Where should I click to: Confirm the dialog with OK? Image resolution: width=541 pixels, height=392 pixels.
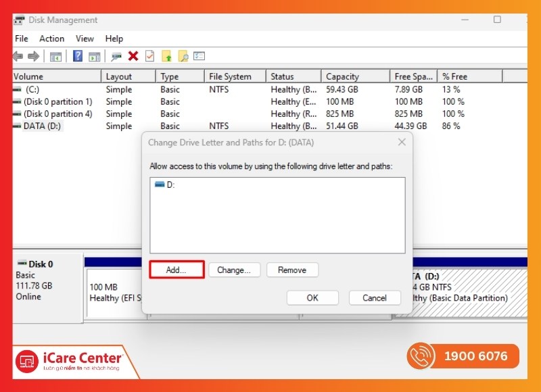tap(312, 297)
